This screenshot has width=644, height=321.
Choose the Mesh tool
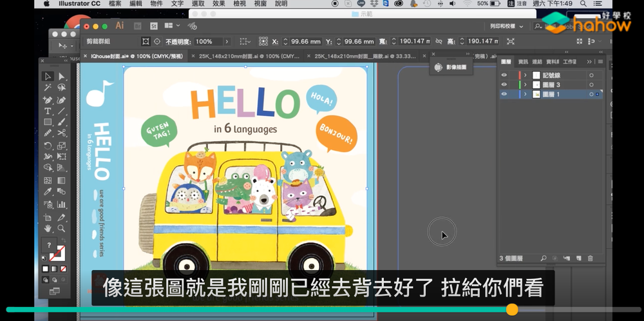click(x=48, y=180)
